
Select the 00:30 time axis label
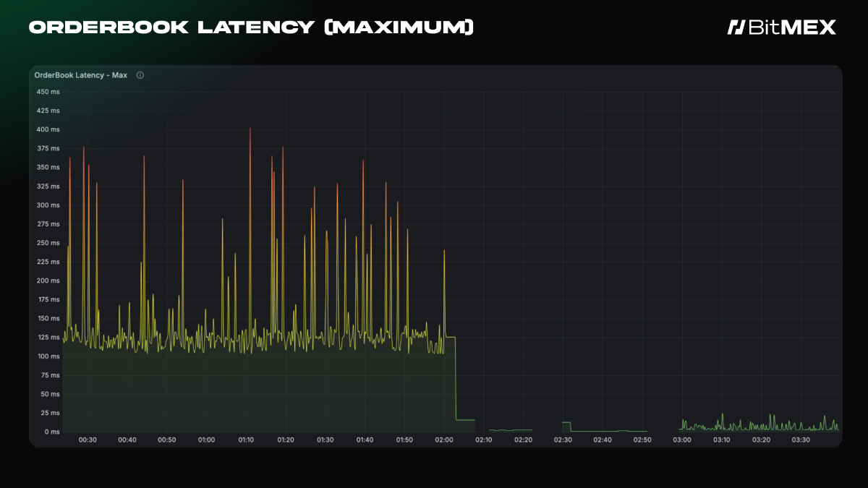(88, 440)
